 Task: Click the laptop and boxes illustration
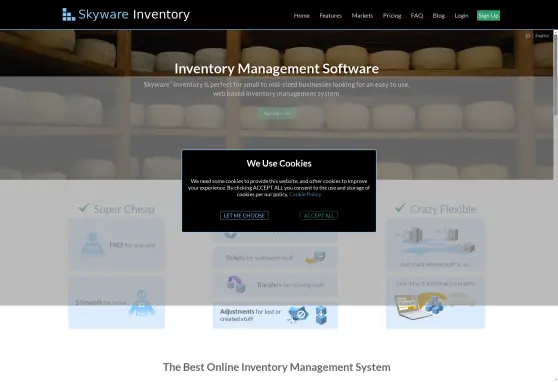click(x=435, y=305)
